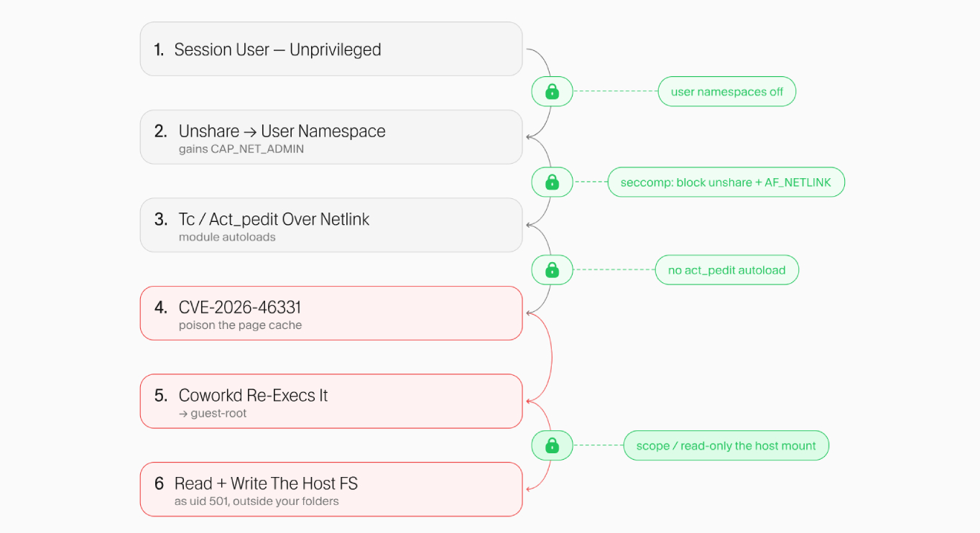The height and width of the screenshot is (533, 980).
Task: Click the user namespaces off label
Action: [727, 91]
